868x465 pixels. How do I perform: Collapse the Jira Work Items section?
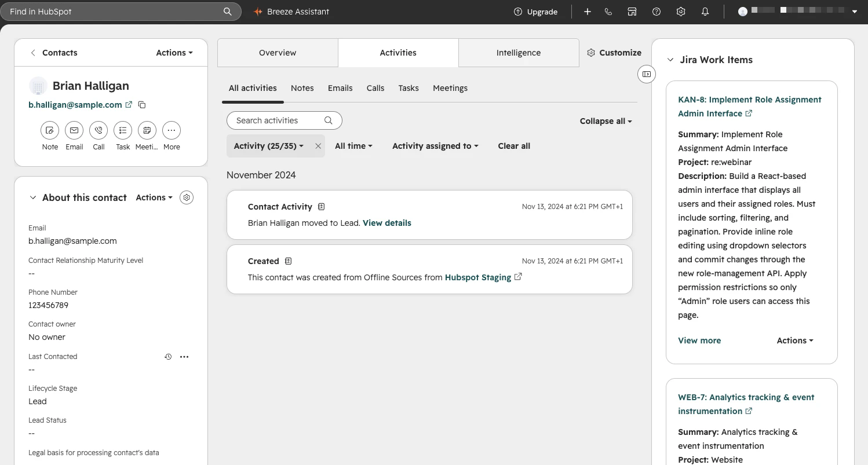[x=670, y=60]
